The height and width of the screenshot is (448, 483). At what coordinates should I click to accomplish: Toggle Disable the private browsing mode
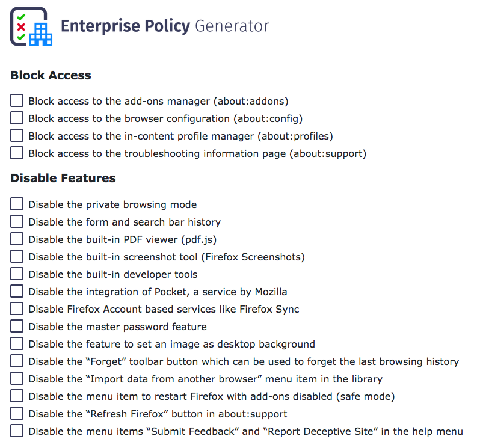pyautogui.click(x=17, y=204)
